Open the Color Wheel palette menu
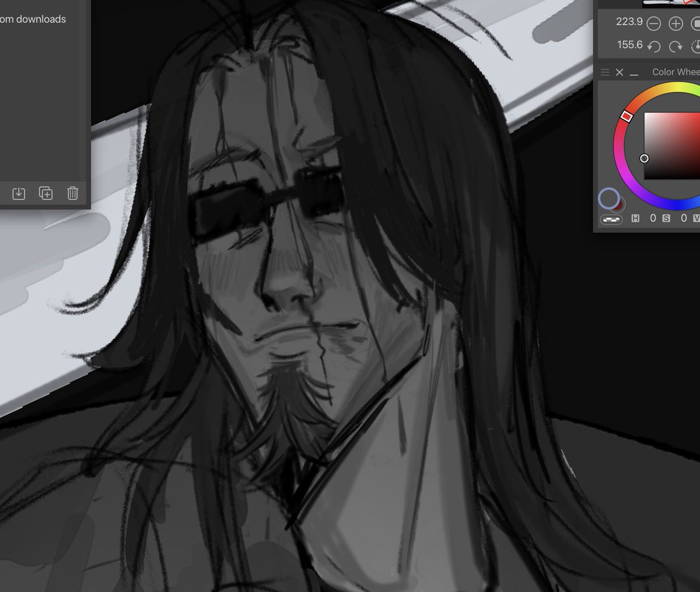 pos(605,72)
